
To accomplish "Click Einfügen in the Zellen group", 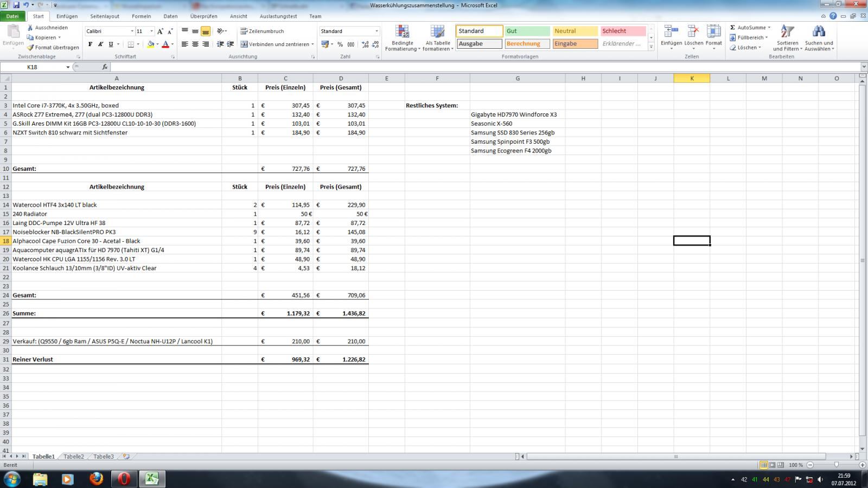I will click(671, 38).
